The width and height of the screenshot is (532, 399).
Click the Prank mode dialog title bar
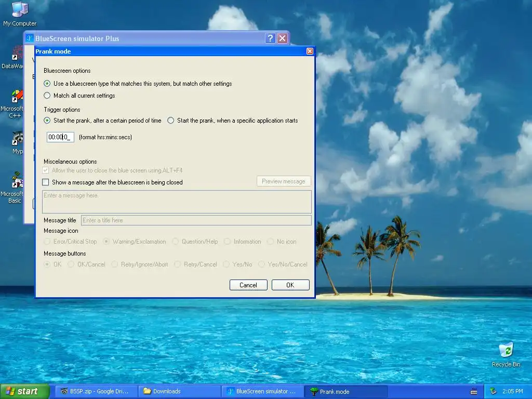coord(170,51)
